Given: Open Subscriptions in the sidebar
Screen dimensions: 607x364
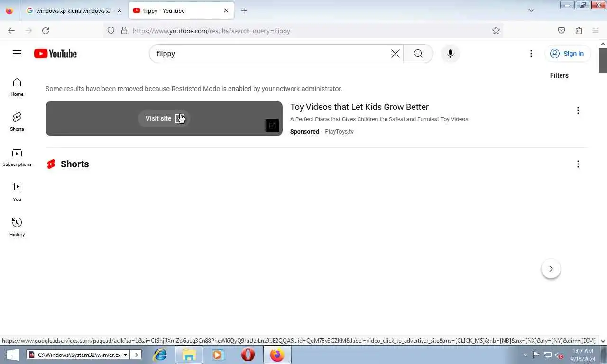Looking at the screenshot, I should click(x=17, y=157).
